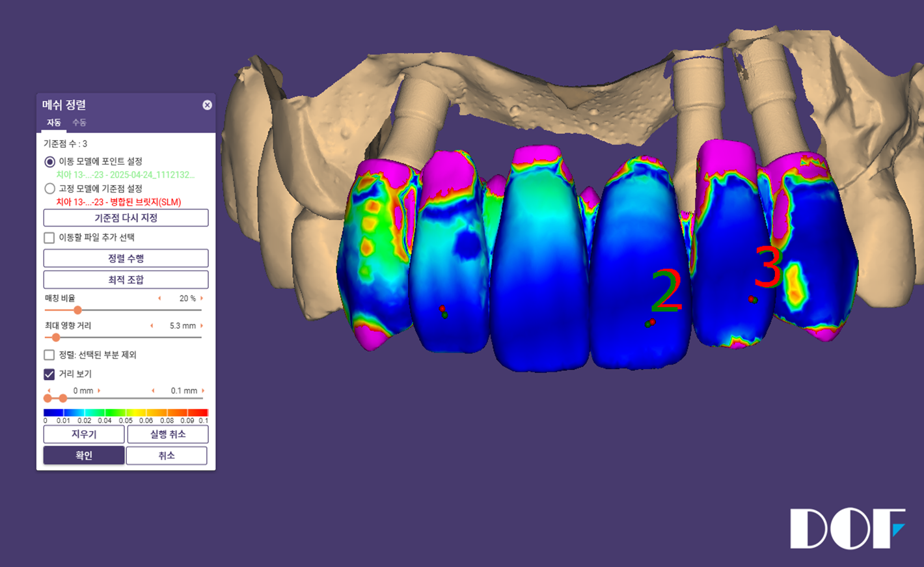
Task: Uncheck the 거리 보기 checkbox
Action: (x=49, y=374)
